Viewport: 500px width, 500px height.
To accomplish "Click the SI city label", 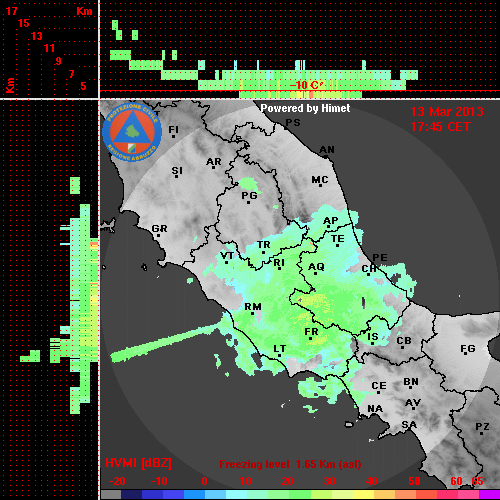I will pyautogui.click(x=177, y=171).
